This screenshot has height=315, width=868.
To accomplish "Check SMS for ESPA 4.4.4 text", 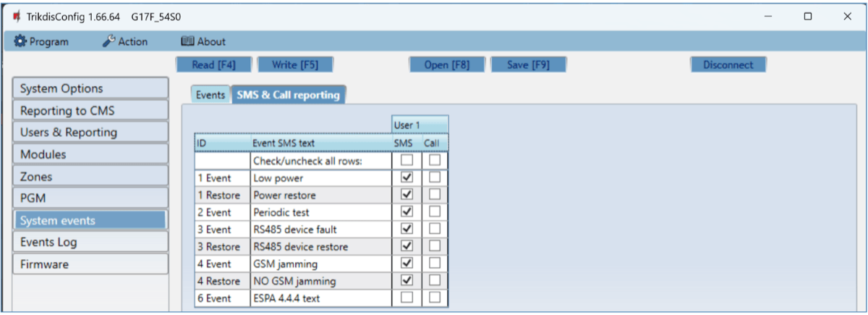I will point(407,298).
